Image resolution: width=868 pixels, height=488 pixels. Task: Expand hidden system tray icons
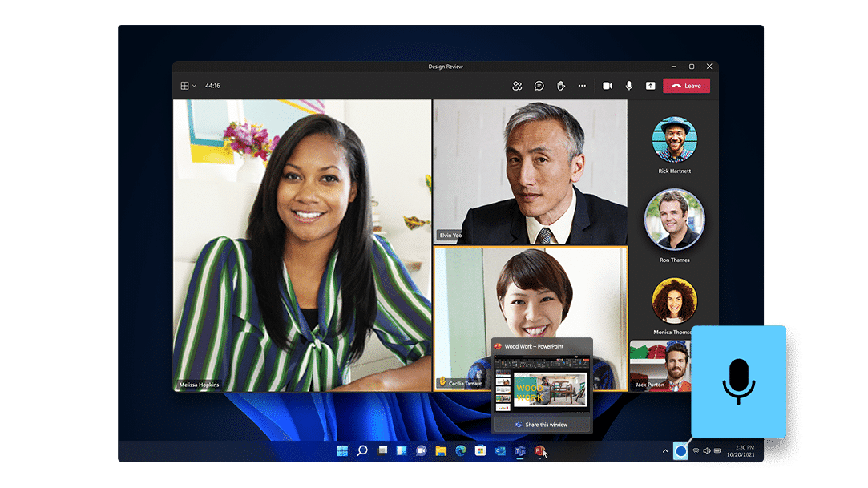tap(665, 450)
